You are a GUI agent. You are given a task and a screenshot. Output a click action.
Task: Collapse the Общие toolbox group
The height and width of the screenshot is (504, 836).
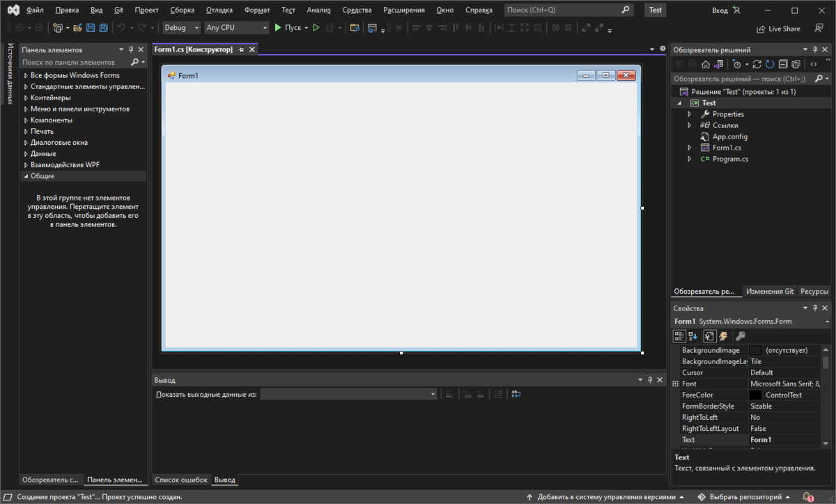(x=26, y=176)
